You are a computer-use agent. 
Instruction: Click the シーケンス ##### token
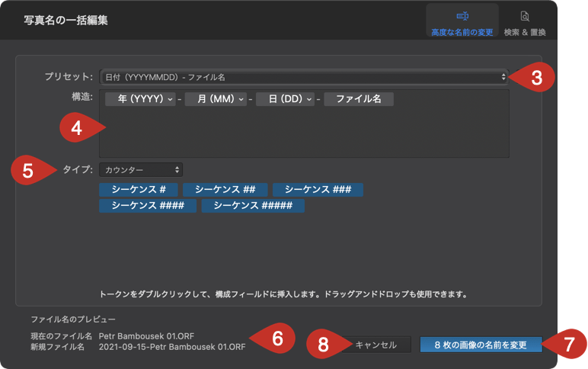tap(253, 206)
